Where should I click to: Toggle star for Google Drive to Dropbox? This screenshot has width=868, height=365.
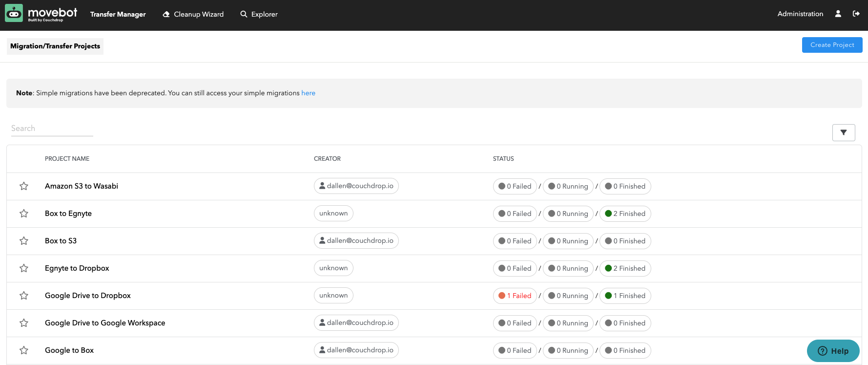tap(24, 296)
